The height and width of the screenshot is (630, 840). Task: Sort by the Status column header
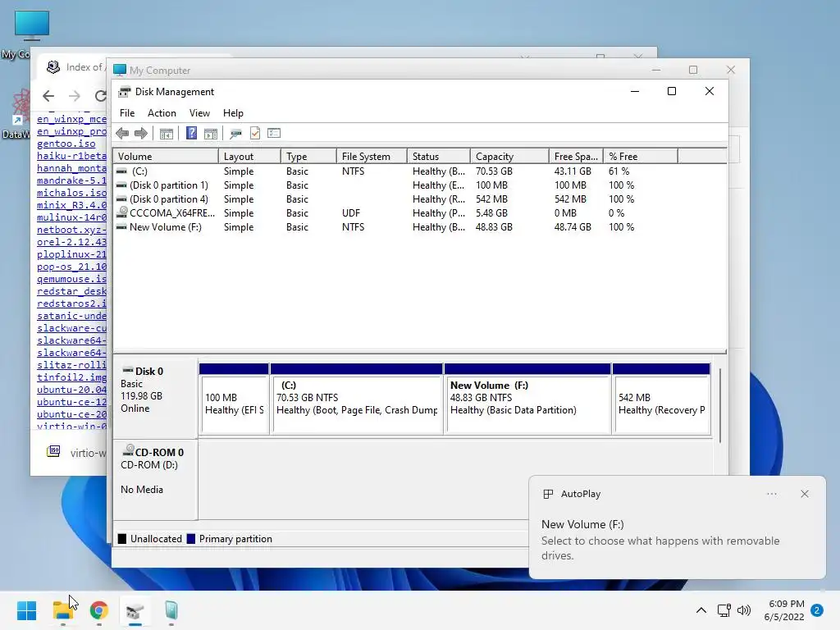tap(439, 157)
